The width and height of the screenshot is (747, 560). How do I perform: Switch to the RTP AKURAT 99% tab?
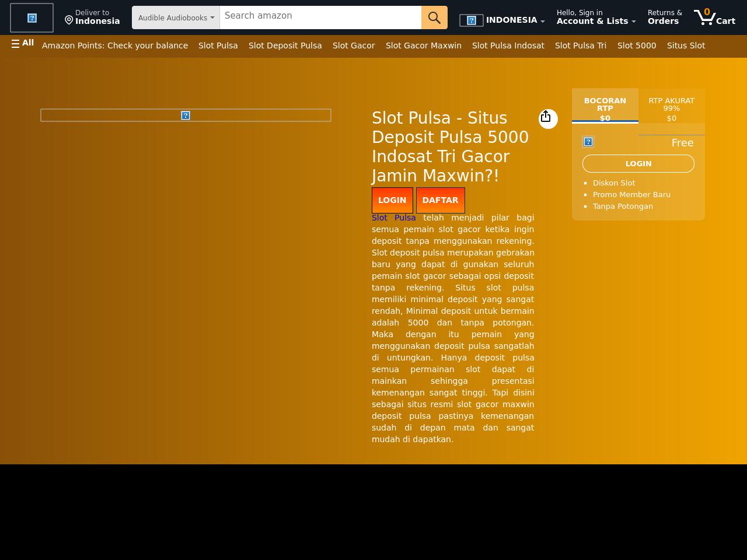(x=672, y=106)
